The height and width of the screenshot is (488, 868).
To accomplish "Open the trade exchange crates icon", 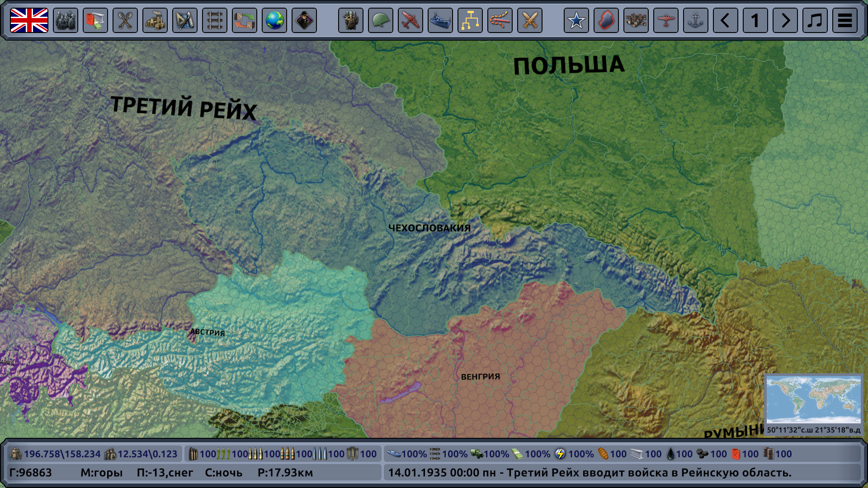I will click(245, 20).
